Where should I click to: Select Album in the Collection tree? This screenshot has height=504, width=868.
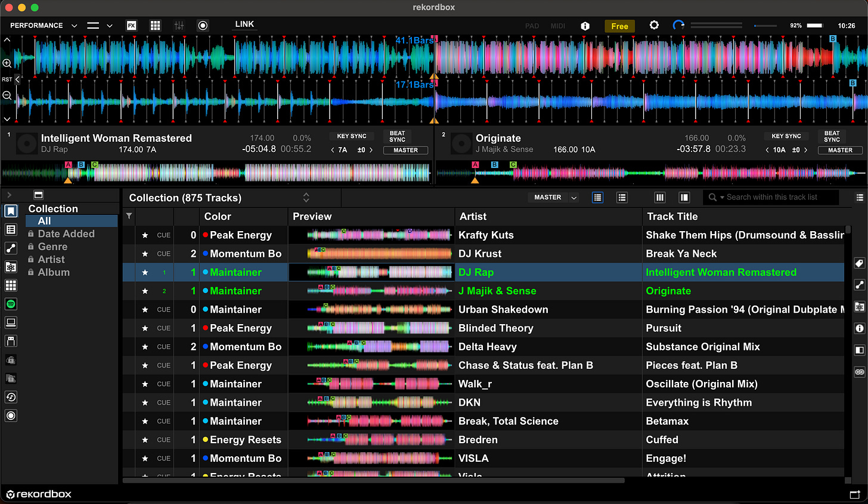54,272
